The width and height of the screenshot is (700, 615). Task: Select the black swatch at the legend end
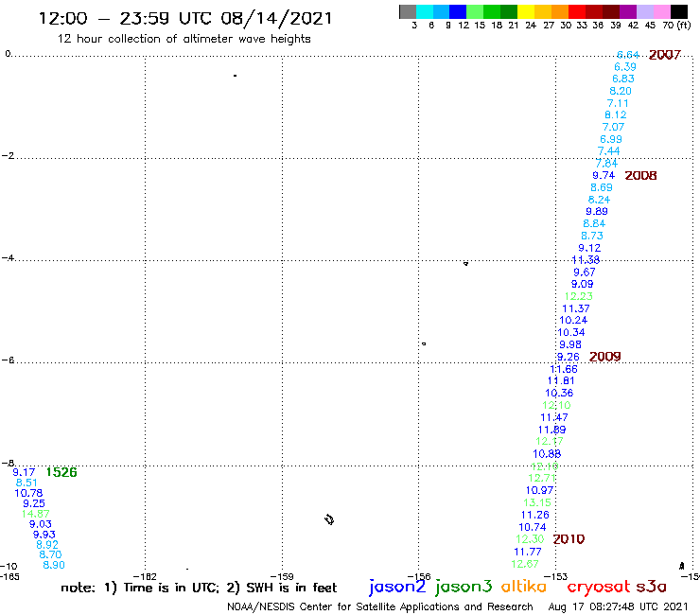[x=679, y=11]
